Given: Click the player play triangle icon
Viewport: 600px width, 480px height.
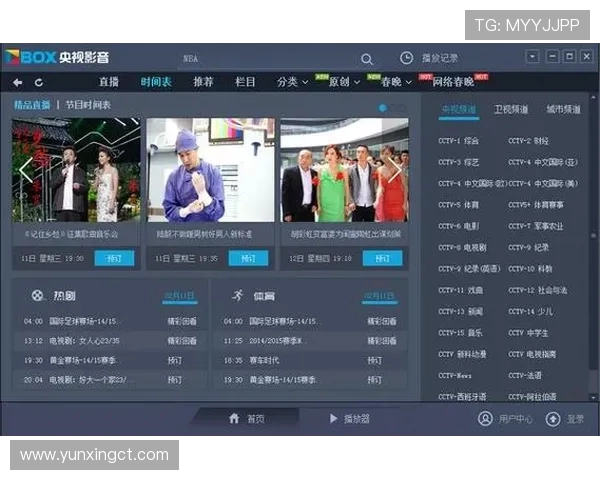Looking at the screenshot, I should coord(333,418).
